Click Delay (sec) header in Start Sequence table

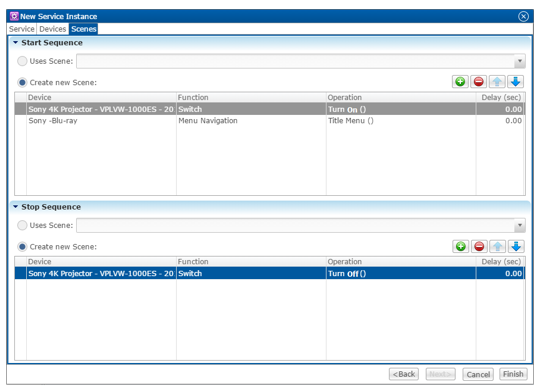500,97
